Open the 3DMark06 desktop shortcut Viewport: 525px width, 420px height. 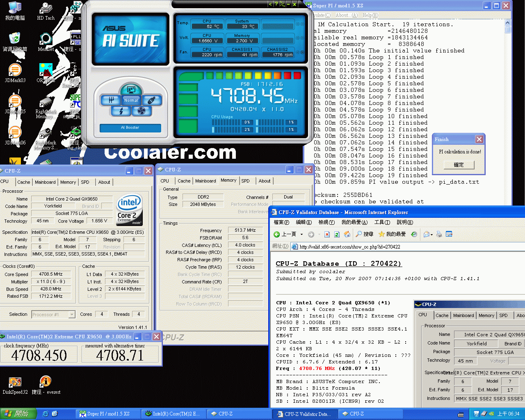pos(15,135)
